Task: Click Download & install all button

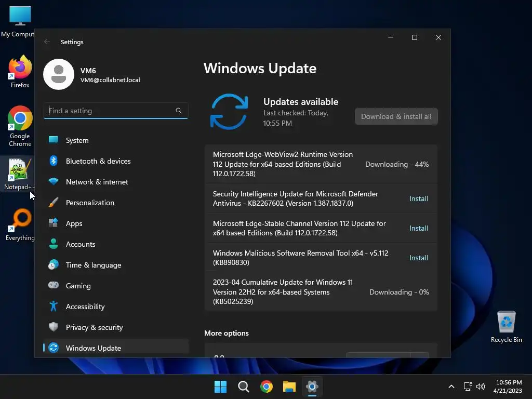Action: coord(396,116)
